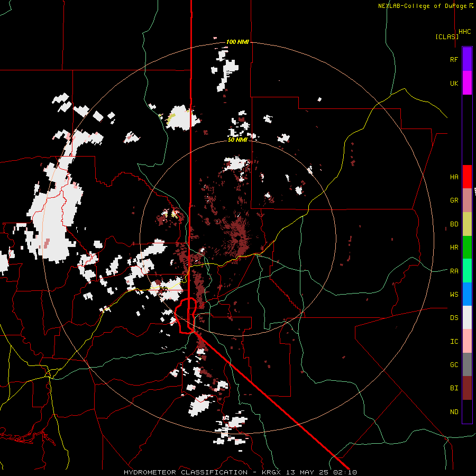Screen dimensions: 476x476
Task: Click the BD legend label
Action: [454, 224]
